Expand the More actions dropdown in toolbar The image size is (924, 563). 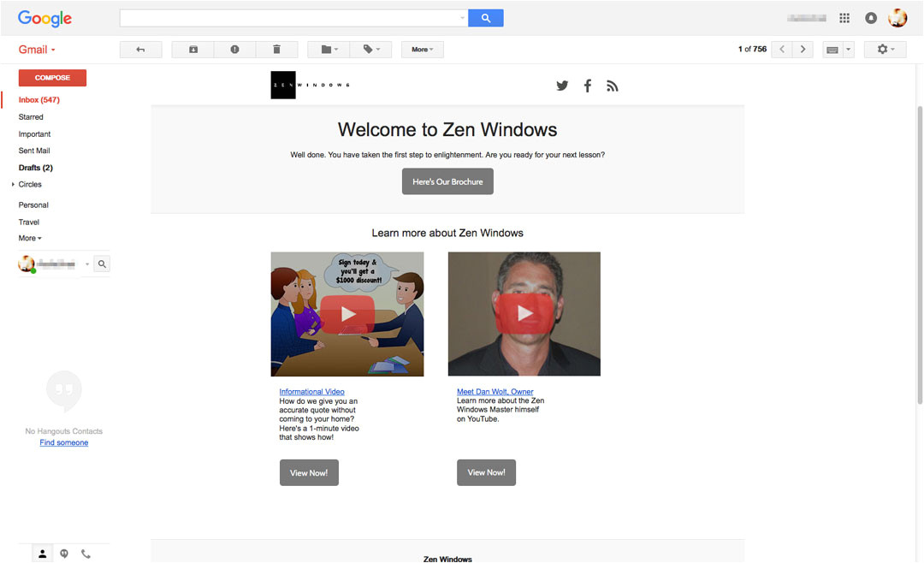(422, 50)
